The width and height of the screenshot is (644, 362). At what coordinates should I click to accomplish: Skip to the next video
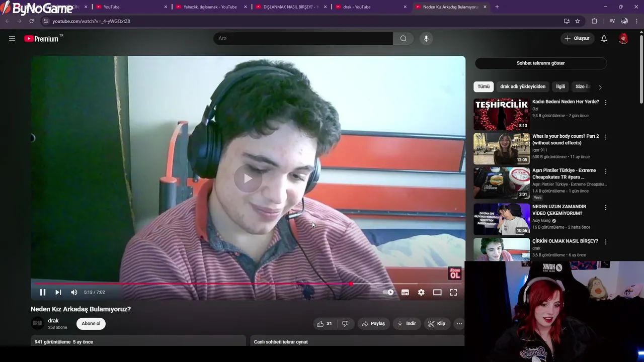tap(58, 292)
